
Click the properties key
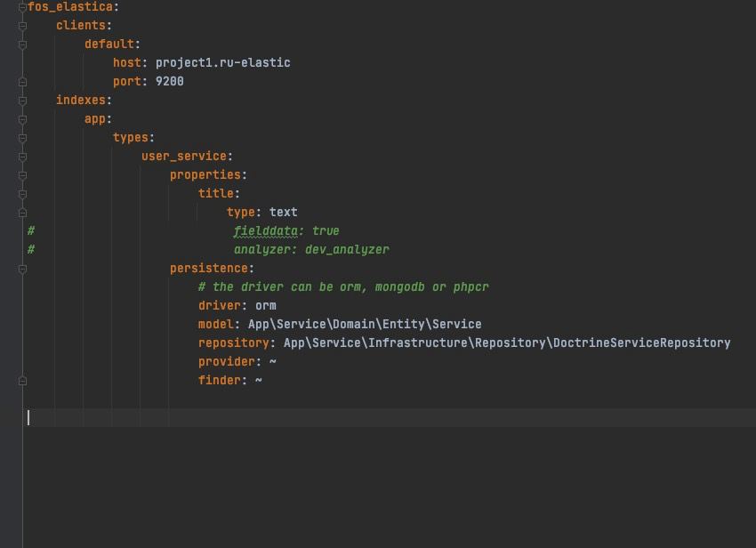(x=205, y=174)
